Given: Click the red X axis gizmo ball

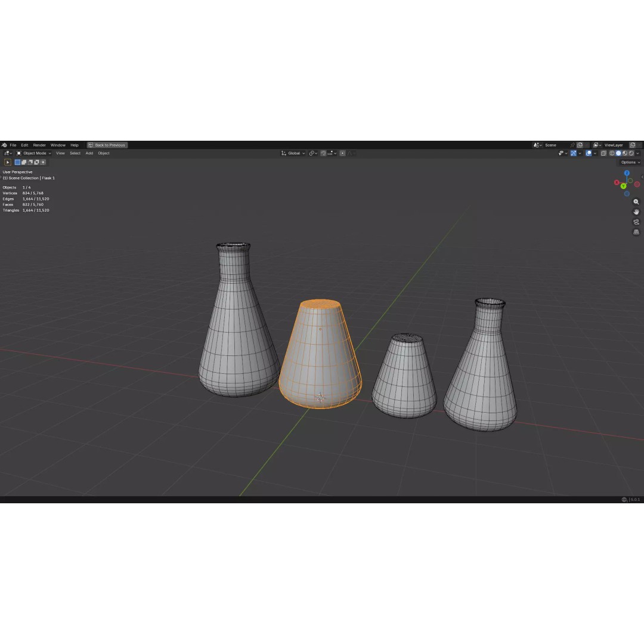Looking at the screenshot, I should (617, 182).
